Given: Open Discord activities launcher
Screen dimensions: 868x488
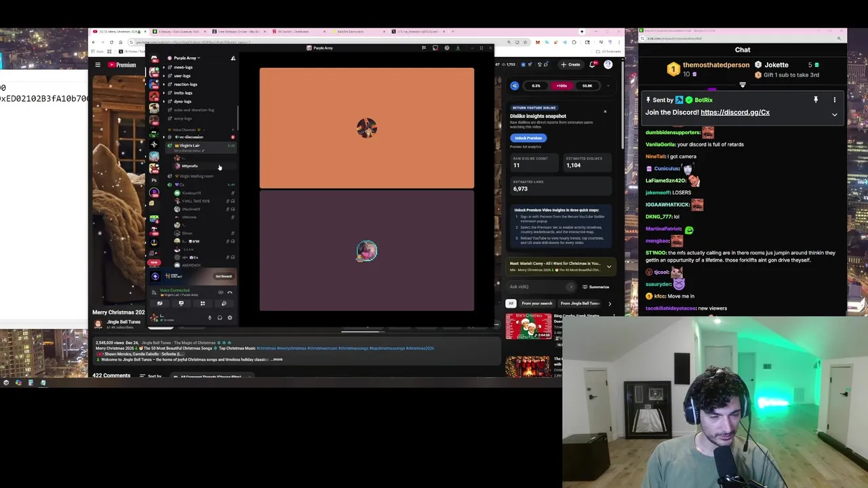Looking at the screenshot, I should pyautogui.click(x=203, y=304).
